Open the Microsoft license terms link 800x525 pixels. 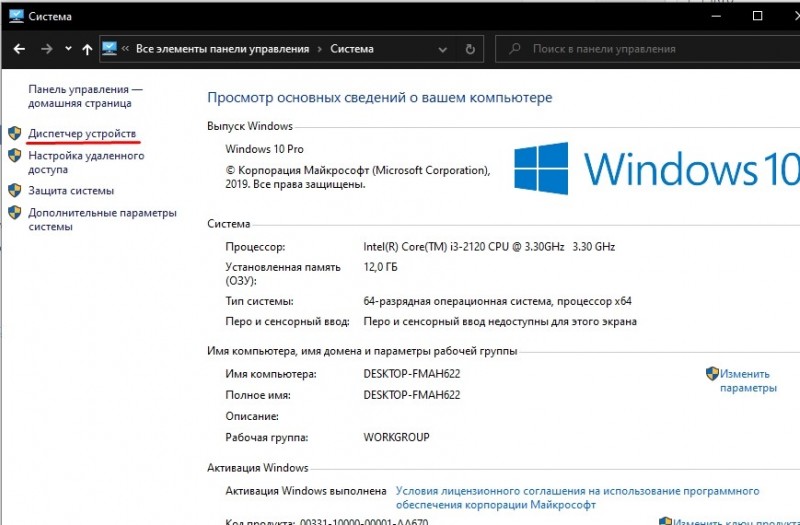[578, 497]
